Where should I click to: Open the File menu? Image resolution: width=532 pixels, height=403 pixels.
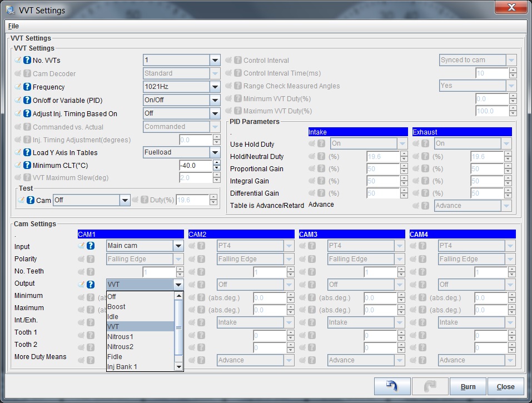13,26
